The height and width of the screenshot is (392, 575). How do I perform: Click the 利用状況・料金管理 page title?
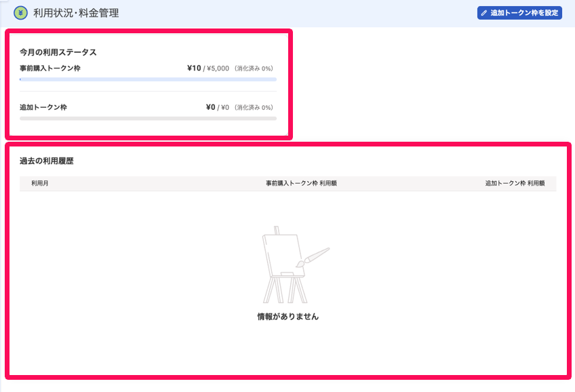click(76, 13)
